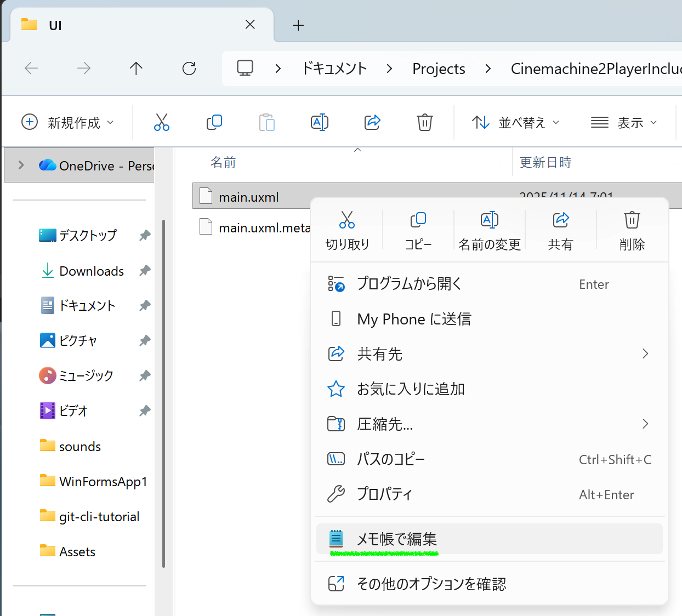682x616 pixels.
Task: Click the Rename icon in the context menu
Action: pos(489,220)
